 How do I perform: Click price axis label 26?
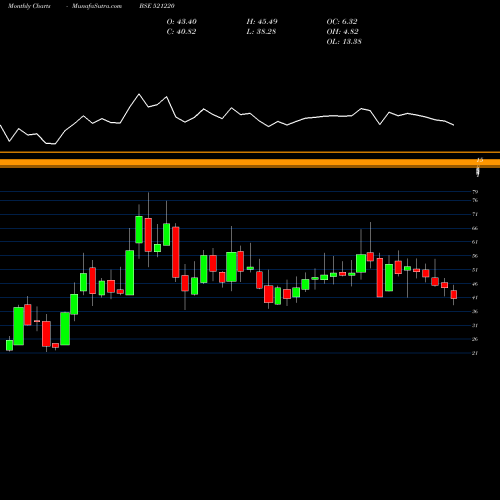point(475,339)
